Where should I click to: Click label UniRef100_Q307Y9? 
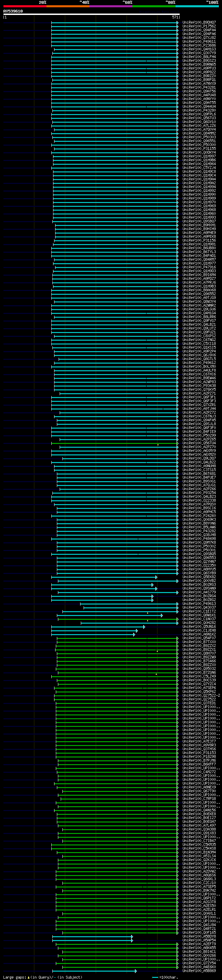point(199,53)
